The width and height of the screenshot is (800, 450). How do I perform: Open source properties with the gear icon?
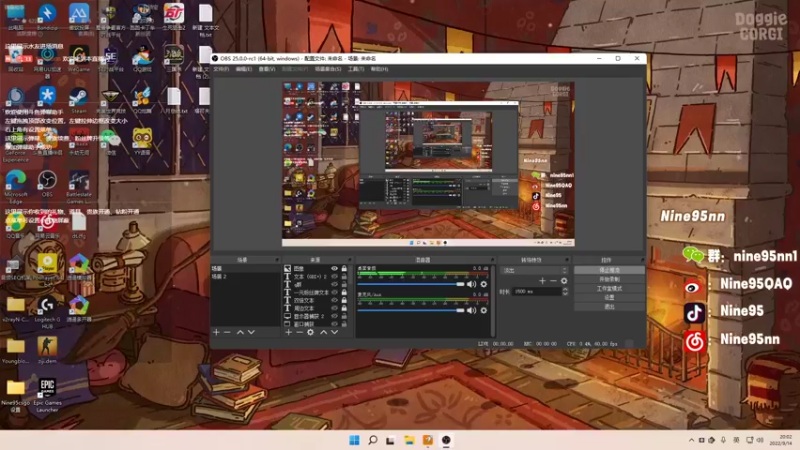coord(310,332)
